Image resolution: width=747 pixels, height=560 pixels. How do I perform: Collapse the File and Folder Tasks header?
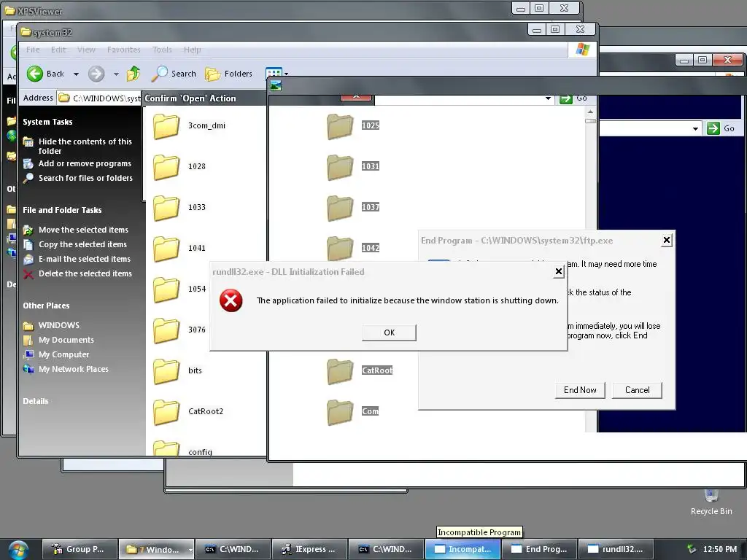tap(62, 210)
